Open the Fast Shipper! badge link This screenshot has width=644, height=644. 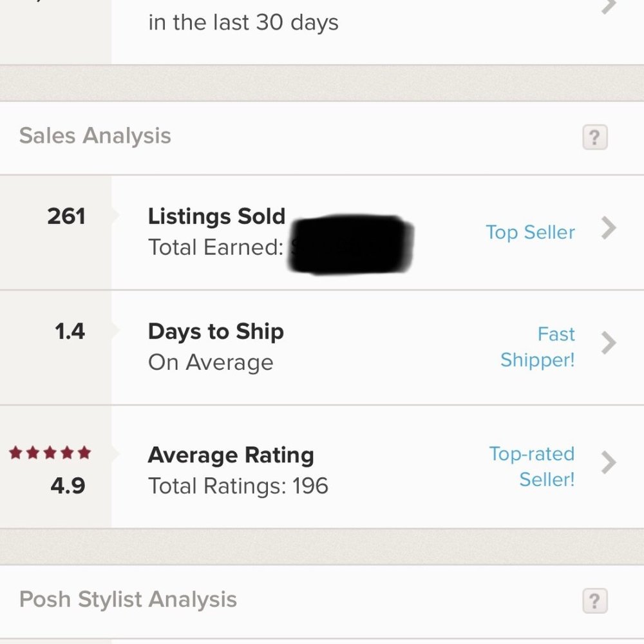(x=538, y=347)
